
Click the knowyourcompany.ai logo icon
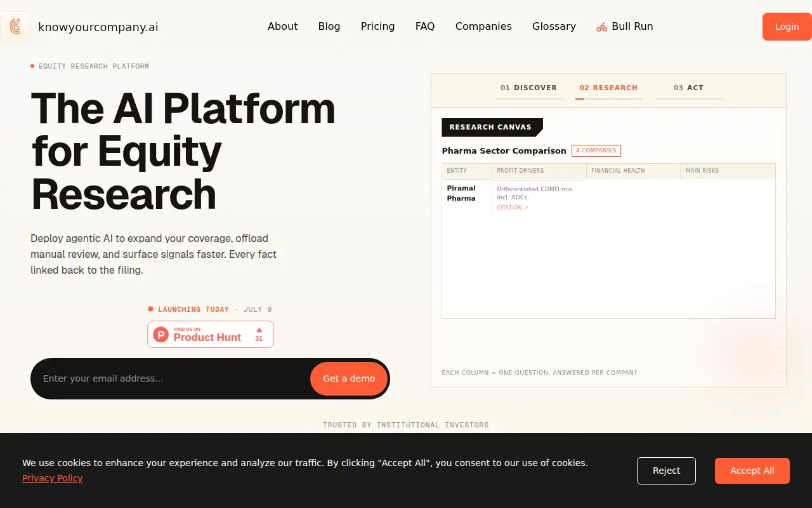(x=15, y=27)
